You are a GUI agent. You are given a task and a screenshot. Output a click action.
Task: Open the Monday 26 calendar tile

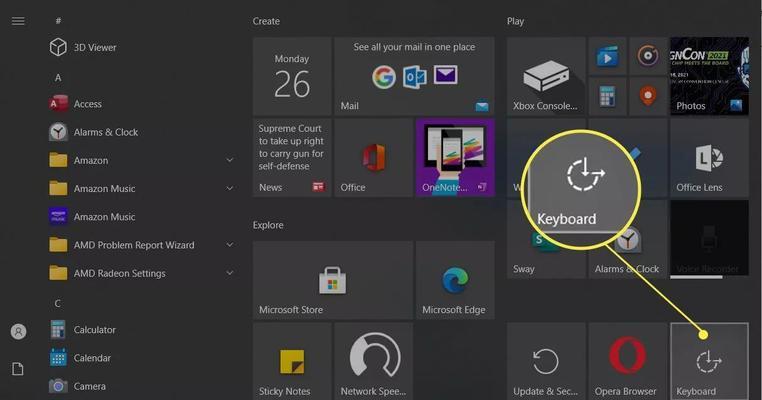pos(292,76)
